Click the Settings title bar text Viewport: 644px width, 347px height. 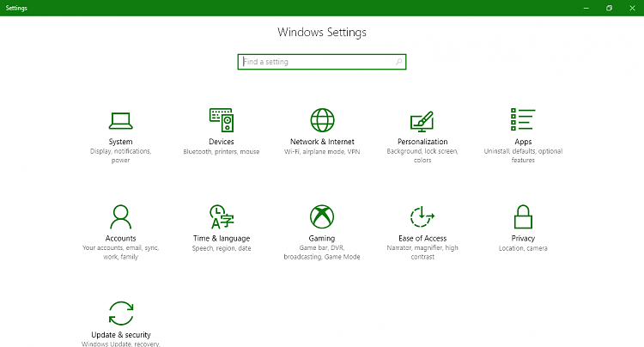click(x=16, y=8)
